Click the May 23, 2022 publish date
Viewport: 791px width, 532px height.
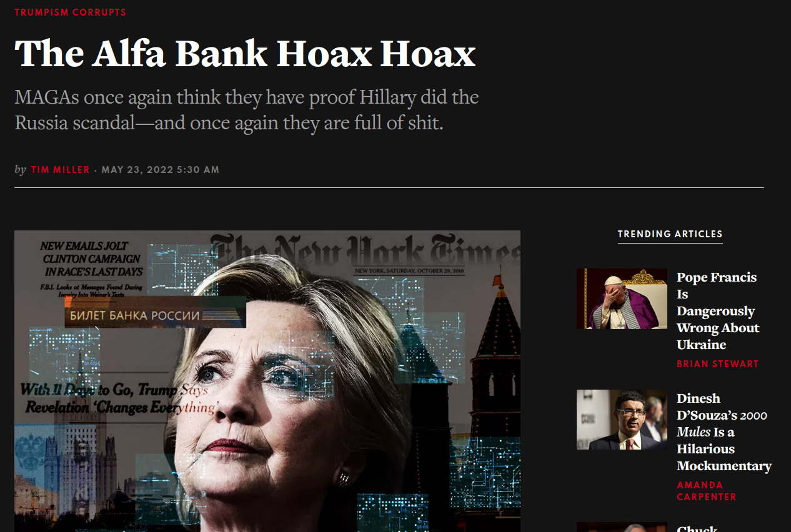point(161,170)
